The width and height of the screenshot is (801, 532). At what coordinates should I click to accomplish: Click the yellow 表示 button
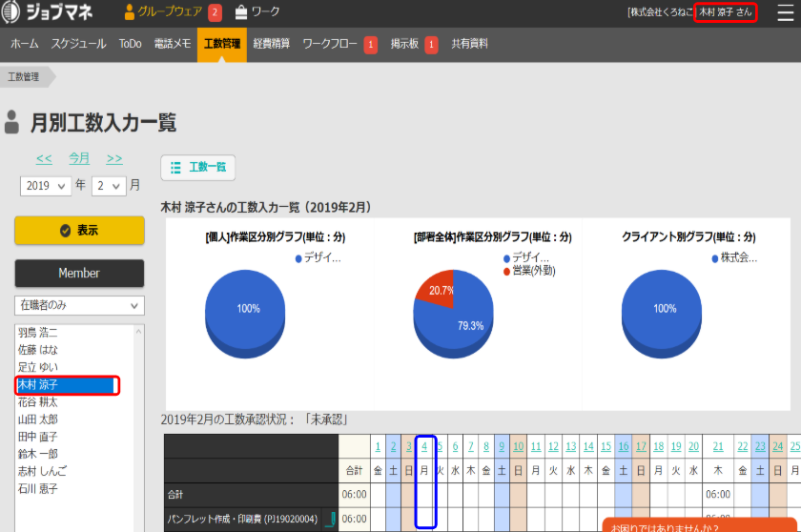coord(79,231)
